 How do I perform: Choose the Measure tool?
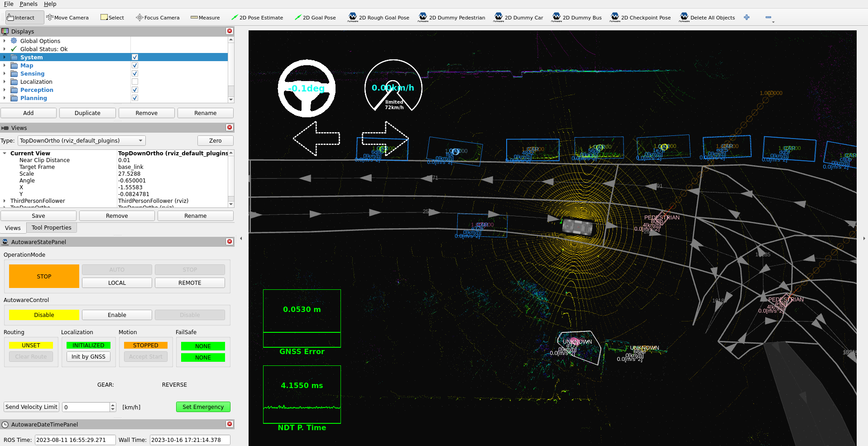click(205, 18)
